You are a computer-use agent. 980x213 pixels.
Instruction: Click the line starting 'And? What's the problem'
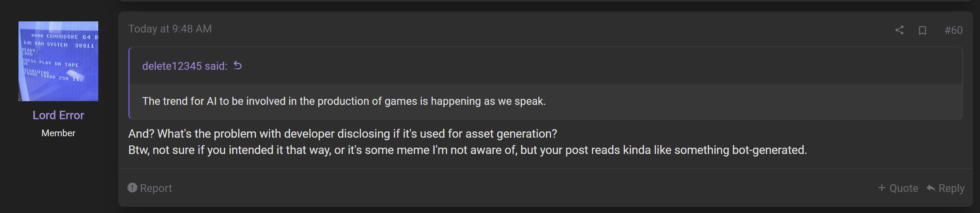point(343,134)
